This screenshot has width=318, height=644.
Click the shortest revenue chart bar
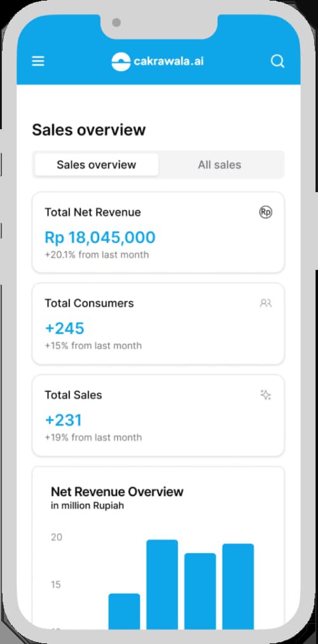point(124,611)
